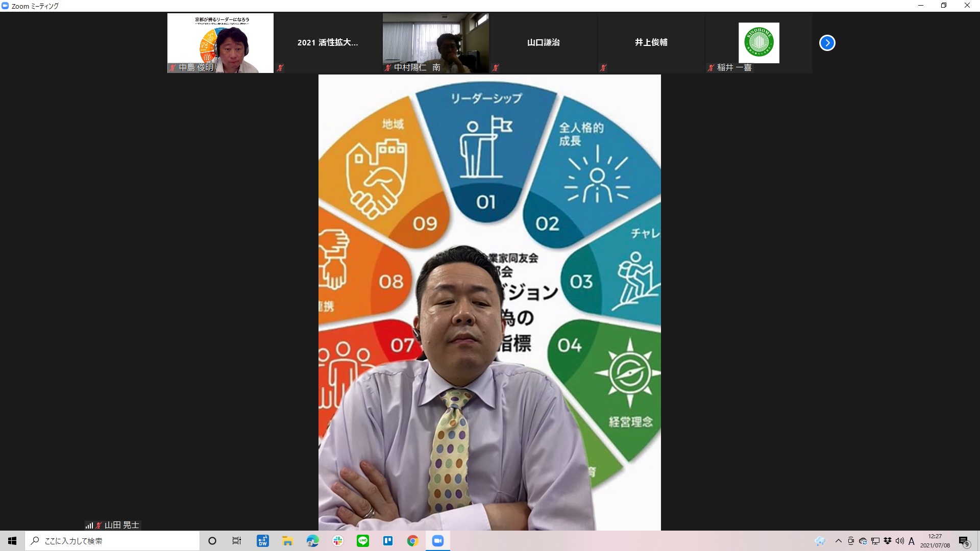Open the weather widget in the taskbar
This screenshot has width=980, height=551.
(x=820, y=541)
